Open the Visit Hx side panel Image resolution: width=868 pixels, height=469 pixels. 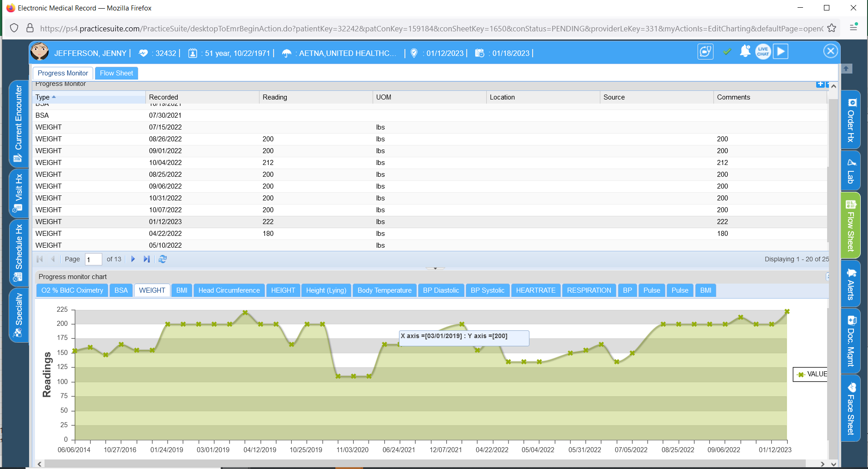pyautogui.click(x=19, y=193)
